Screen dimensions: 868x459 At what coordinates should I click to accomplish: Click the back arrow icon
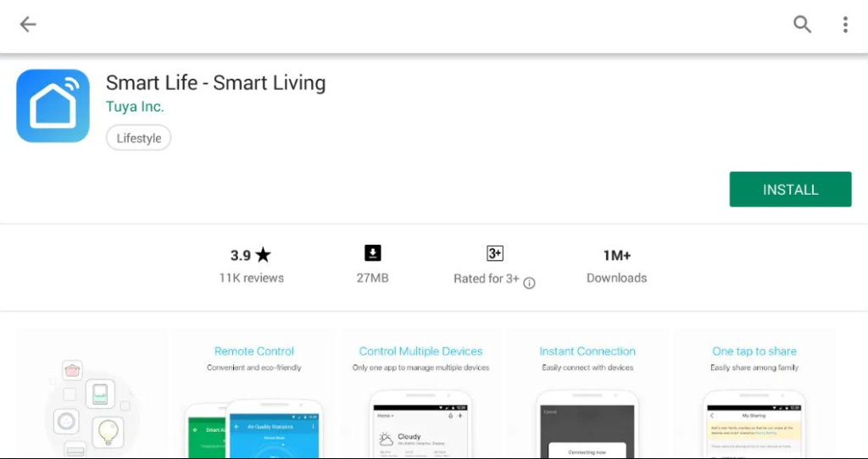(x=28, y=25)
